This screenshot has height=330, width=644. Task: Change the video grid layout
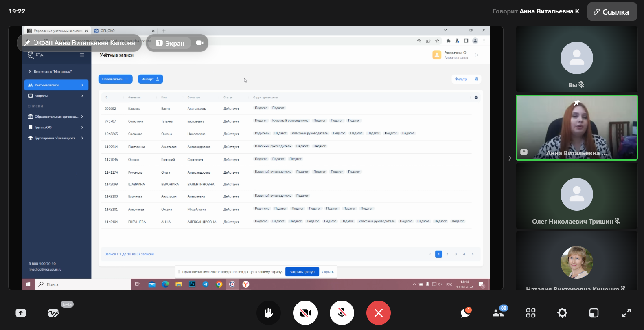[530, 313]
